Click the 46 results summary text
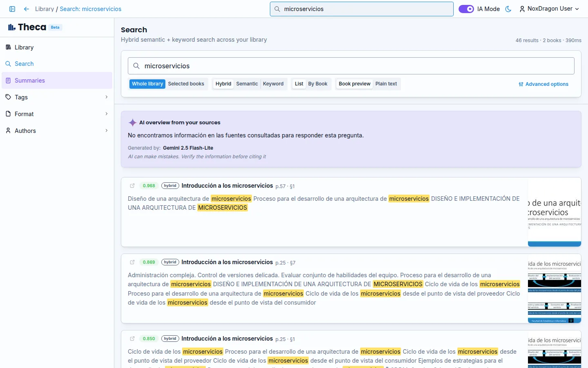Screen dimensions: 588x368 pyautogui.click(x=548, y=40)
